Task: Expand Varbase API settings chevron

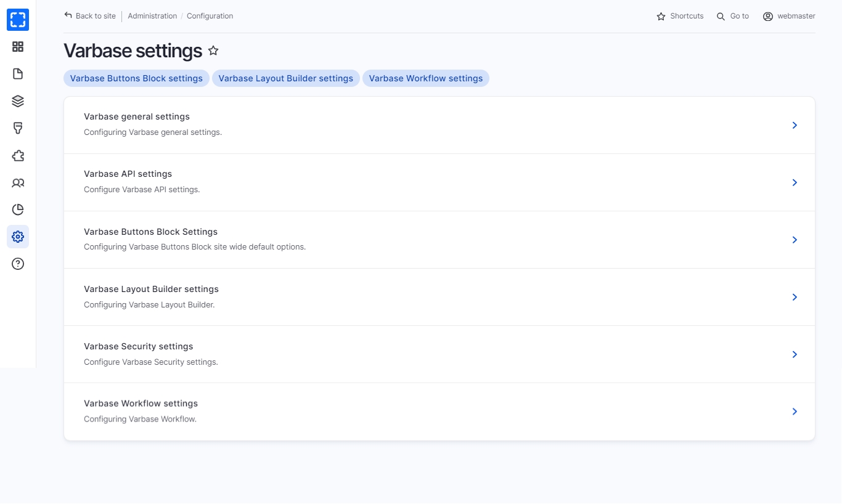Action: coord(795,182)
